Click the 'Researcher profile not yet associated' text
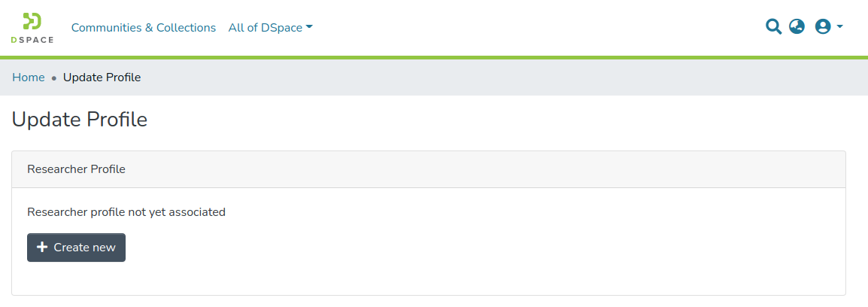This screenshot has height=307, width=868. click(126, 212)
